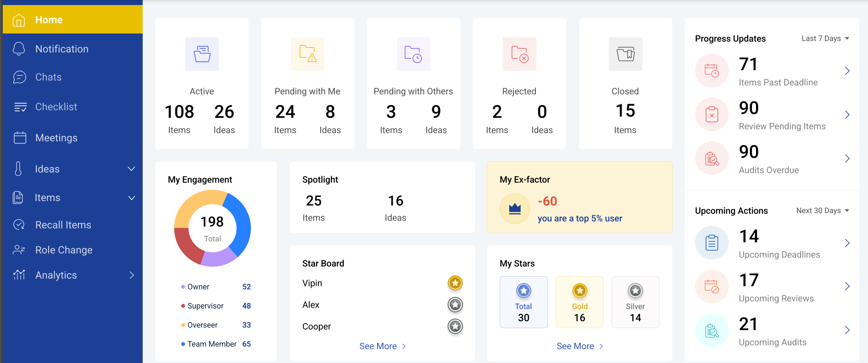Click the Upcoming Reviews calendar icon
This screenshot has width=868, height=363.
(712, 286)
